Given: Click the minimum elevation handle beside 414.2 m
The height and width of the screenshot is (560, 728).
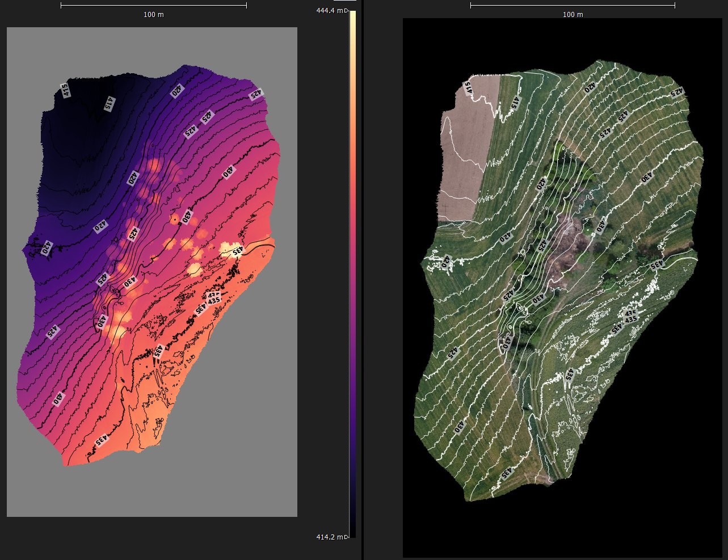Looking at the screenshot, I should [x=347, y=537].
